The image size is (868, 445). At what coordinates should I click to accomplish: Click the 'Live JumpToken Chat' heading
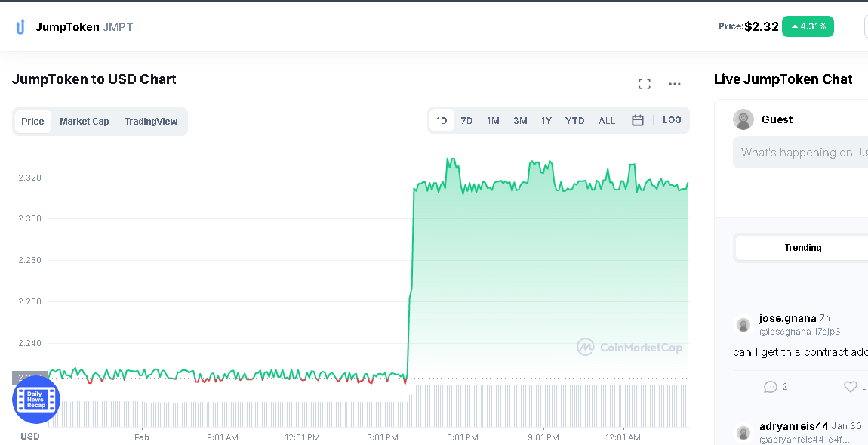[783, 79]
